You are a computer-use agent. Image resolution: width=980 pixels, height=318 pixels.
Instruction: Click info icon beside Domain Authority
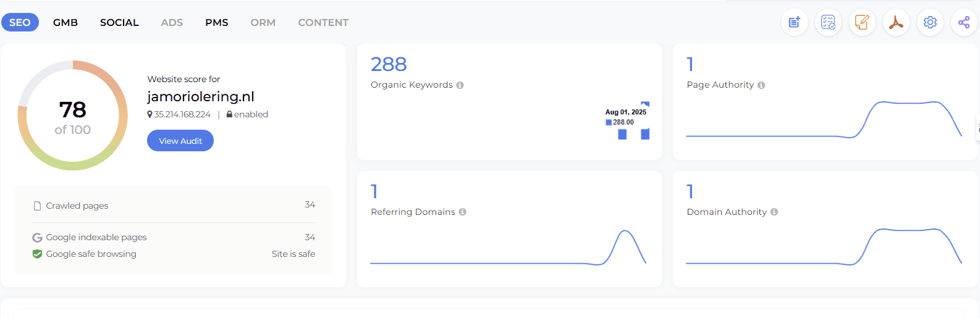tap(774, 212)
